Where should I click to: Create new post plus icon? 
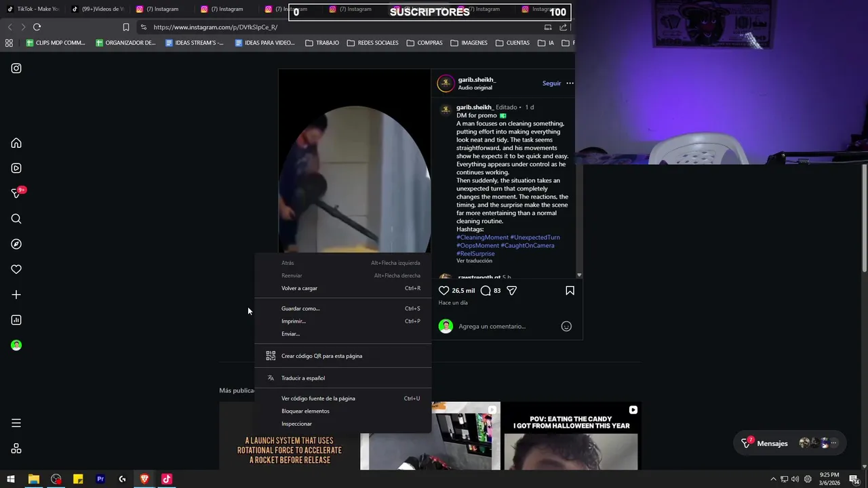[16, 295]
